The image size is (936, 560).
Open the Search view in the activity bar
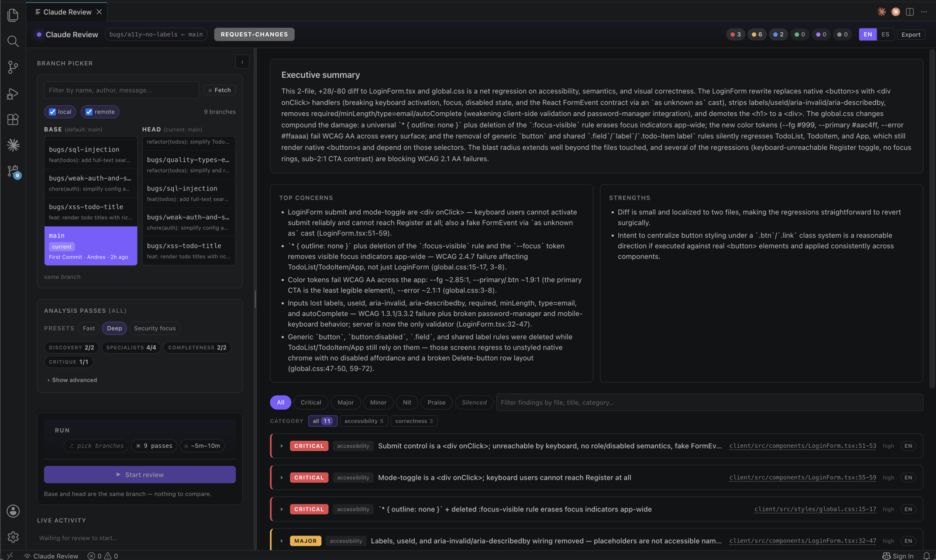tap(13, 41)
